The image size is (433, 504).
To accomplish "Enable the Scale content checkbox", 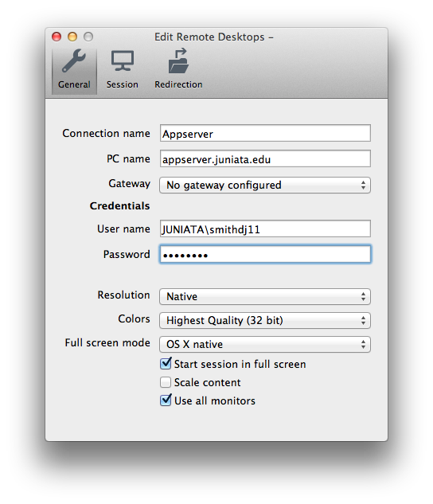I will tap(166, 382).
